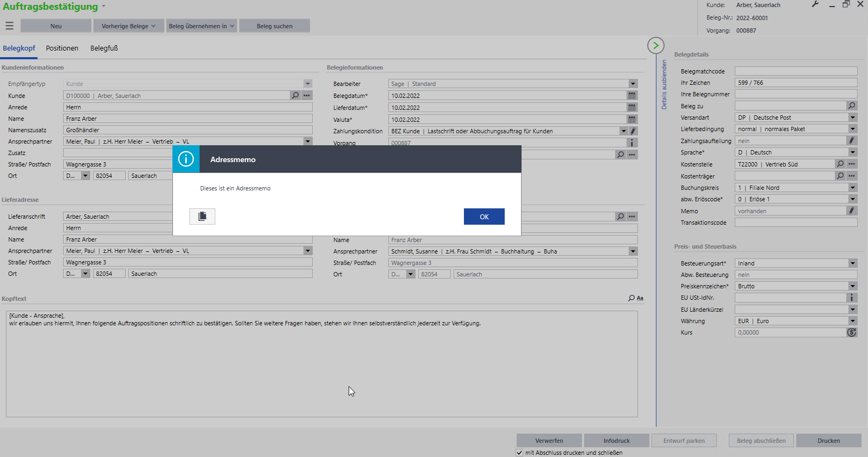Image resolution: width=868 pixels, height=457 pixels.
Task: Collapse the details panel with the green arrow
Action: (x=656, y=46)
